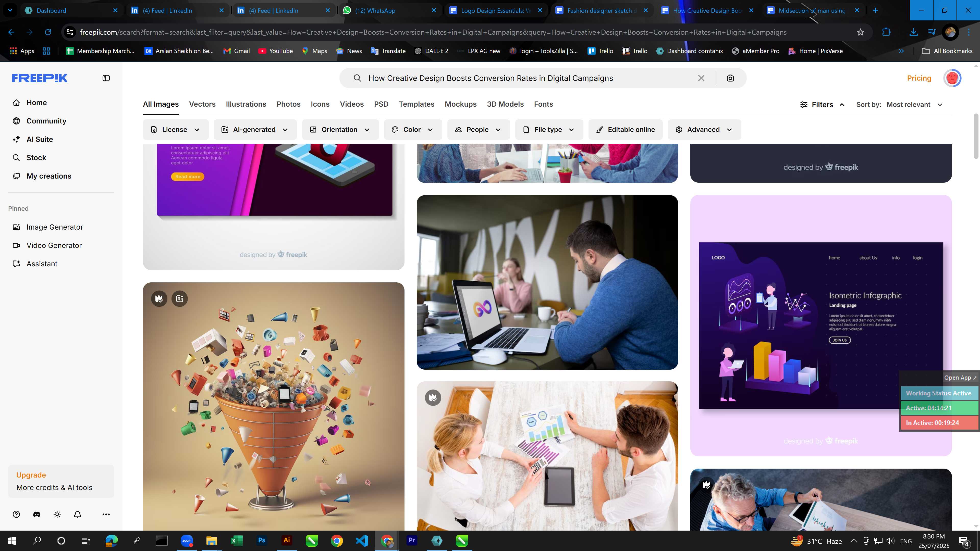Switch to Templates tab

pyautogui.click(x=416, y=104)
